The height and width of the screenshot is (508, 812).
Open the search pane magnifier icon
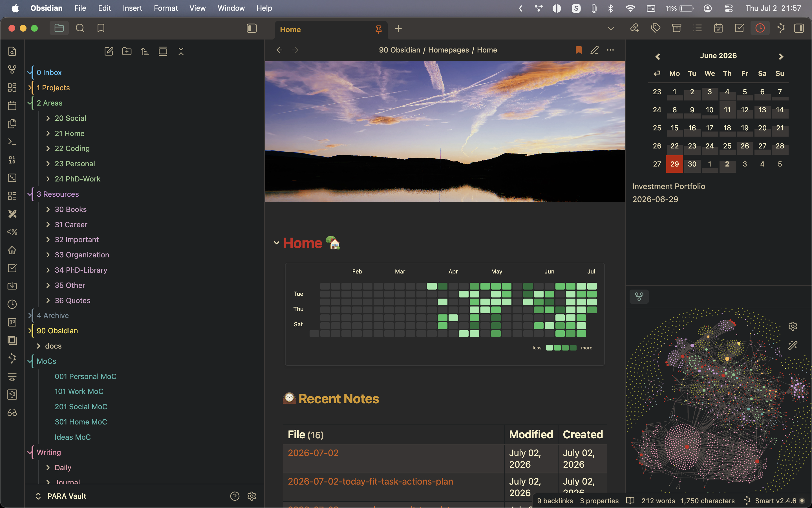80,28
